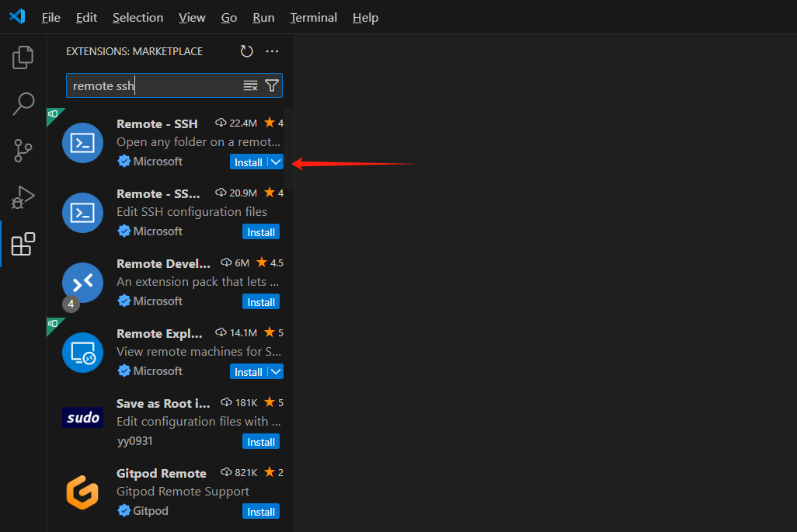Viewport: 797px width, 532px height.
Task: Open Views and More Actions ellipsis
Action: pos(272,51)
